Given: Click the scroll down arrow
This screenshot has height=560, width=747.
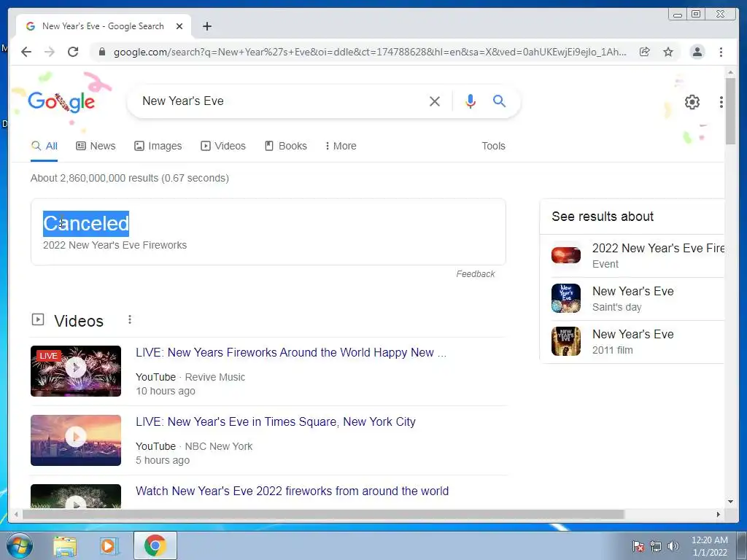Looking at the screenshot, I should pyautogui.click(x=730, y=502).
